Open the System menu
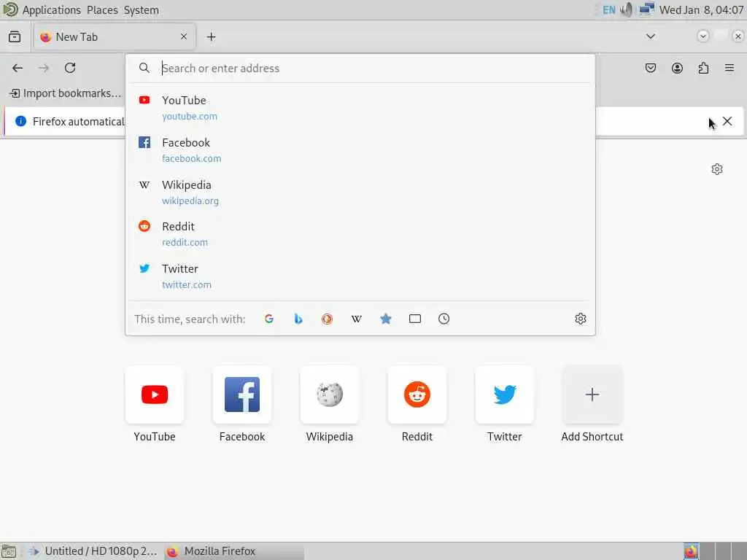The height and width of the screenshot is (560, 747). click(x=141, y=10)
